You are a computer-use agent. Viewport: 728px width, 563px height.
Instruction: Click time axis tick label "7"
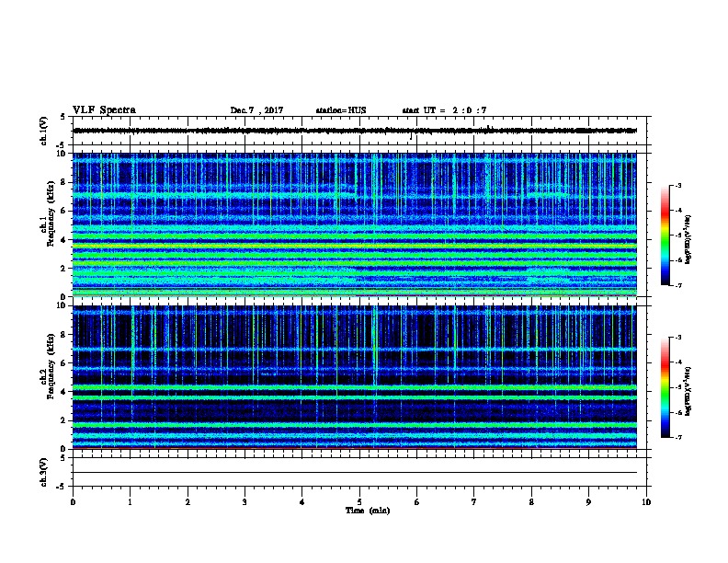pyautogui.click(x=474, y=502)
